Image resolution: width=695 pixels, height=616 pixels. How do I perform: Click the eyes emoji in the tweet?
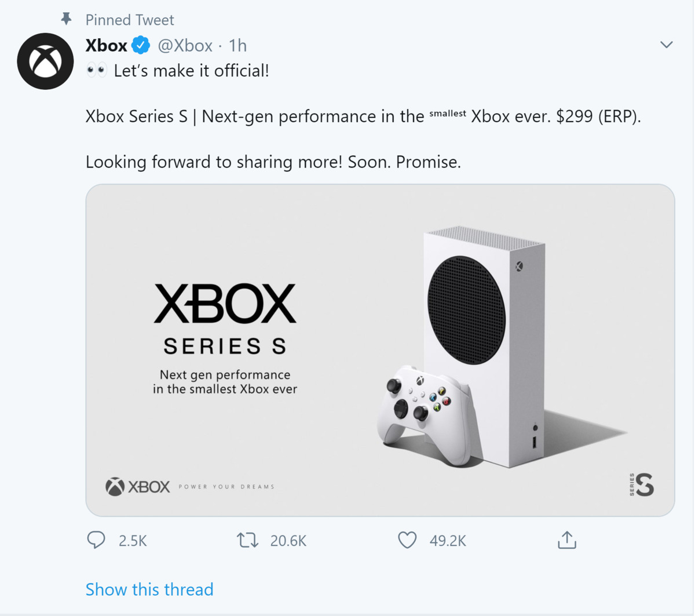(96, 71)
